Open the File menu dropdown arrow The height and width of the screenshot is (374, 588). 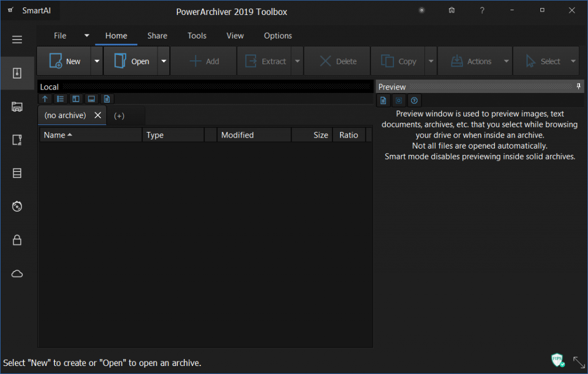click(x=86, y=36)
